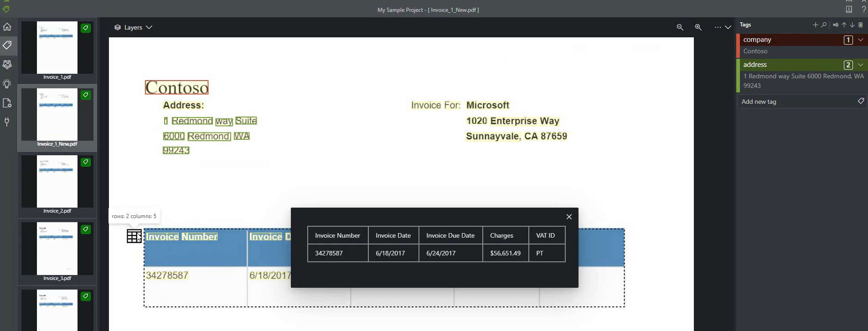This screenshot has width=868, height=331.
Task: Open the Invoice_3.pdf thumbnail
Action: pyautogui.click(x=57, y=249)
